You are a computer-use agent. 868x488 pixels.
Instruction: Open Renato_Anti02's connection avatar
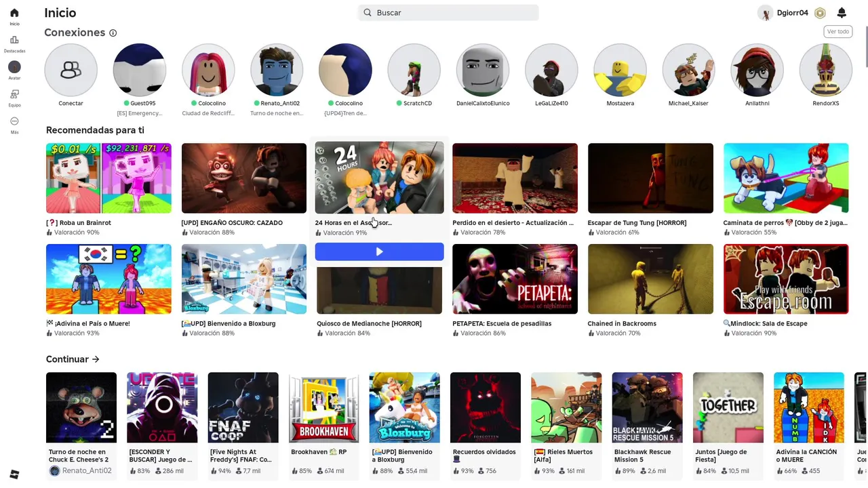point(277,70)
